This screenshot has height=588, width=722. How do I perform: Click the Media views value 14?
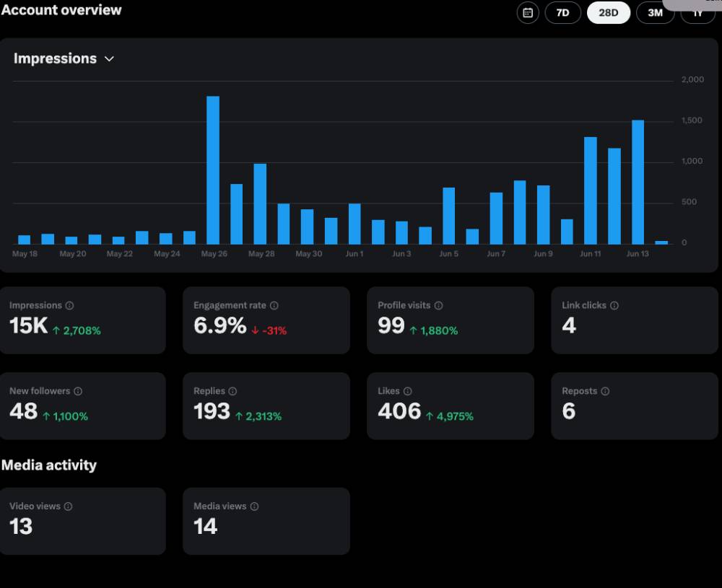[205, 527]
